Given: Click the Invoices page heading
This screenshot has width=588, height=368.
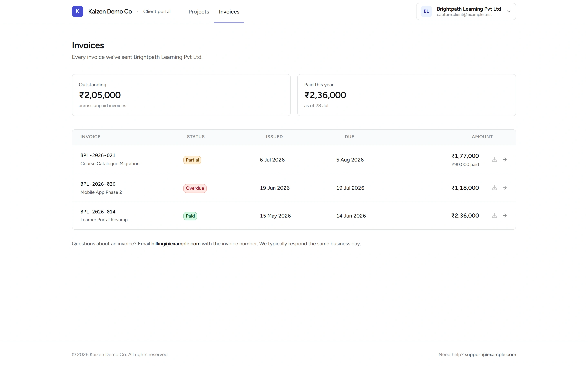Looking at the screenshot, I should coord(88,45).
